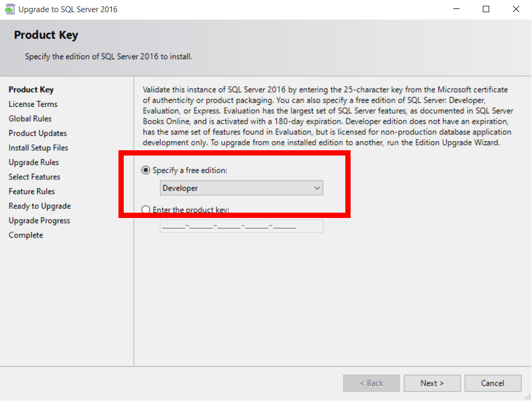This screenshot has width=532, height=401.
Task: Click the Cancel button
Action: [492, 383]
